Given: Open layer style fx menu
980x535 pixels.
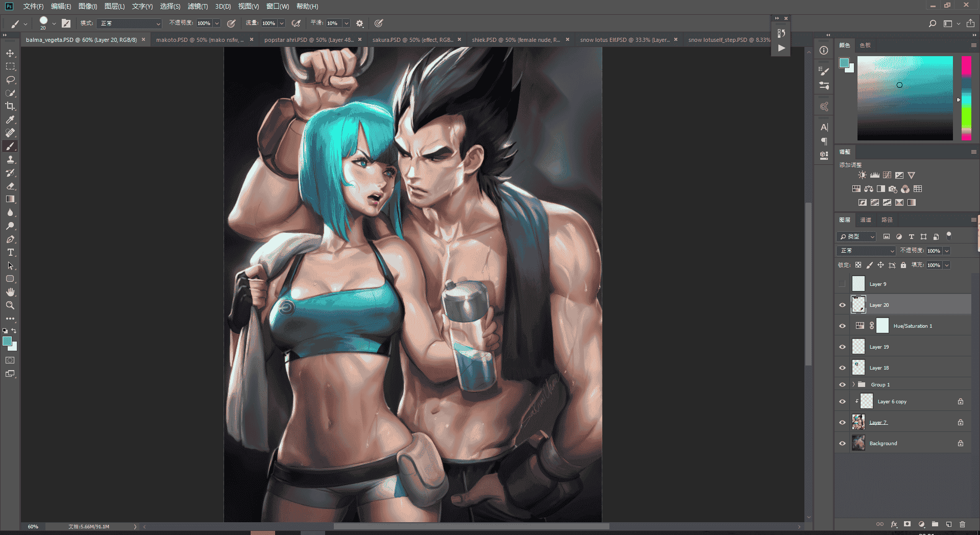Looking at the screenshot, I should [x=894, y=524].
